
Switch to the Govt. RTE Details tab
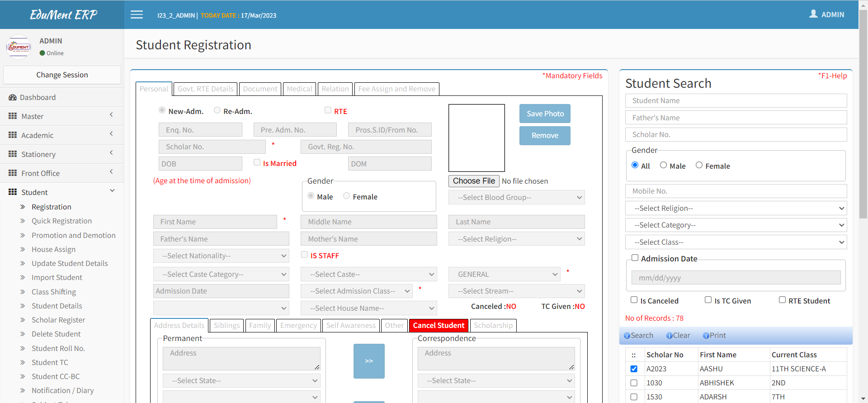point(205,89)
